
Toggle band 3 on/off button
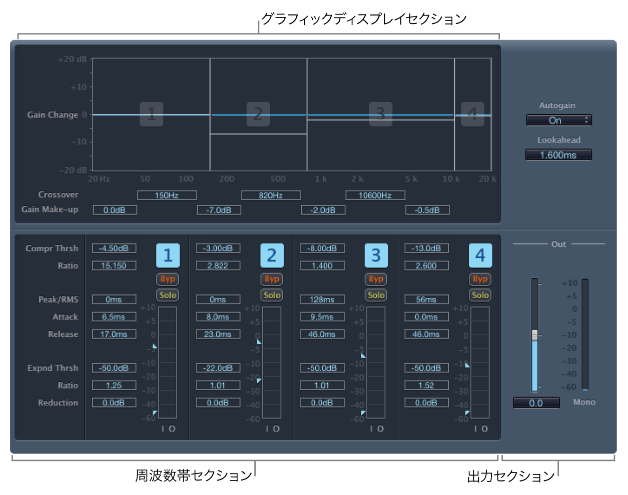(x=376, y=255)
